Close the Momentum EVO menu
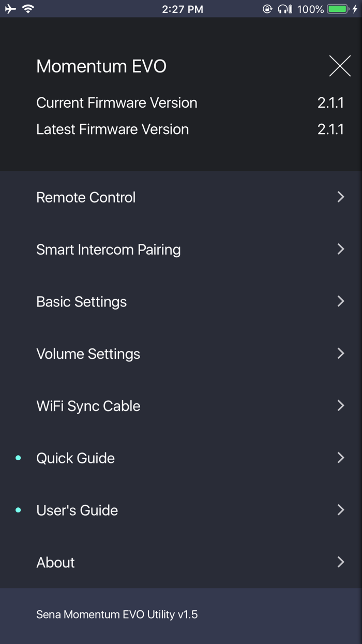This screenshot has height=644, width=362. 340,66
